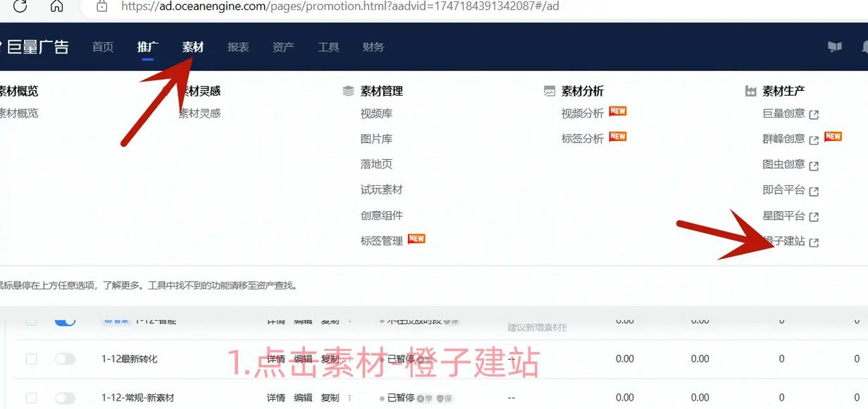Screen dimensions: 868x409
Task: Go to the browser home page icon
Action: (57, 6)
